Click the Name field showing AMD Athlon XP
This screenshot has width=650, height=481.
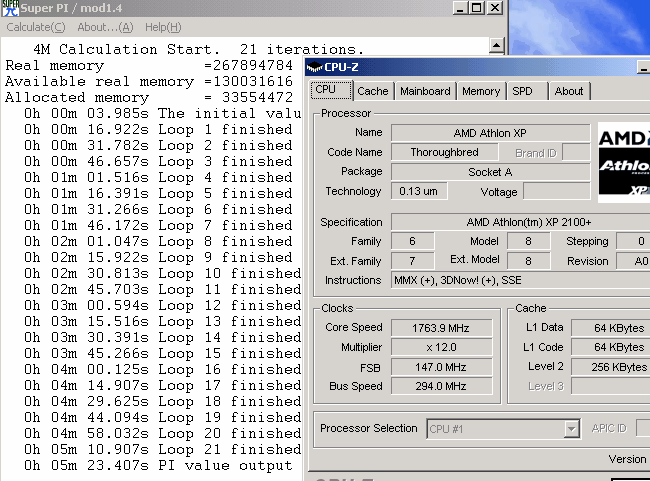[490, 133]
